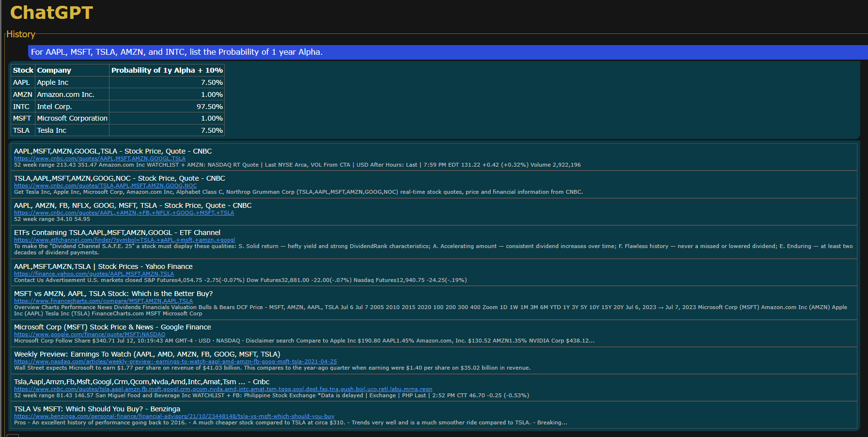The width and height of the screenshot is (868, 437).
Task: Open the Yahoo Finance quotes URL
Action: pyautogui.click(x=93, y=274)
